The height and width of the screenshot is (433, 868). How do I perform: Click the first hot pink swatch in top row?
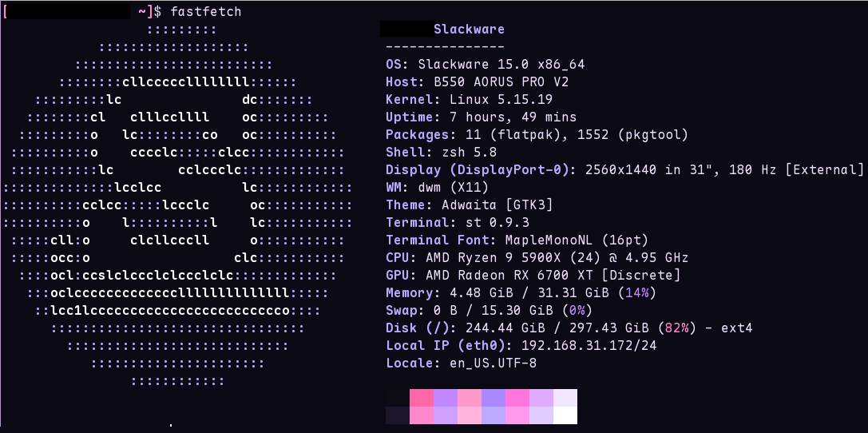[x=421, y=398]
